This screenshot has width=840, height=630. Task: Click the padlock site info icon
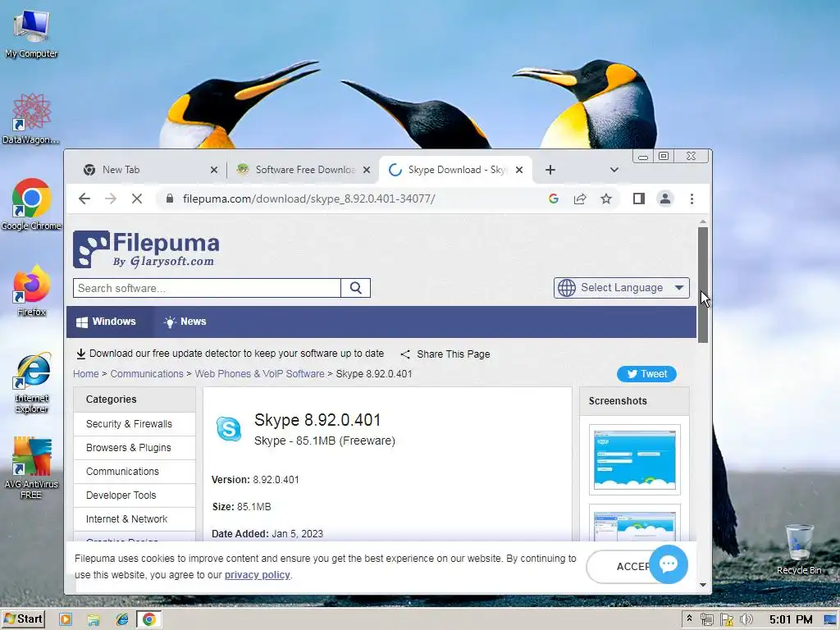pyautogui.click(x=170, y=199)
